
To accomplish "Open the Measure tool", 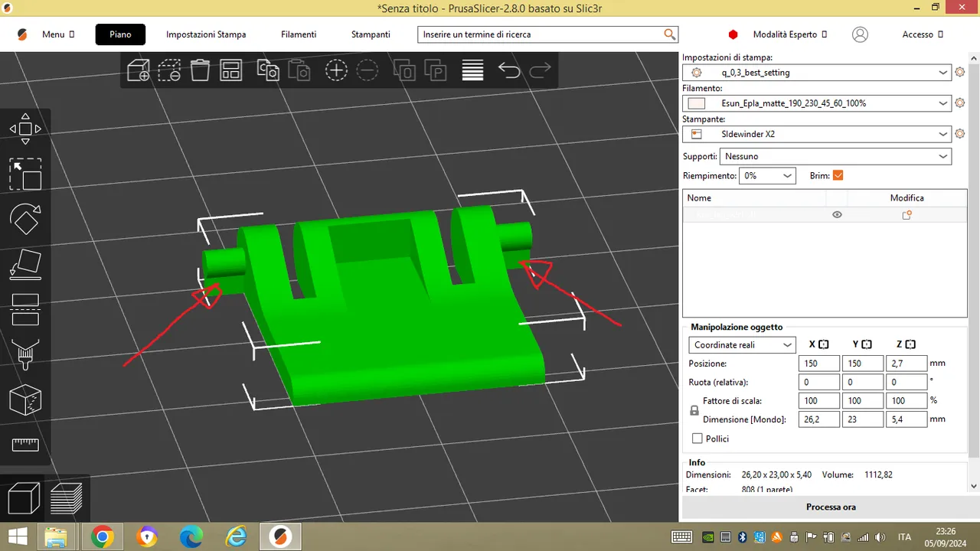I will [25, 445].
